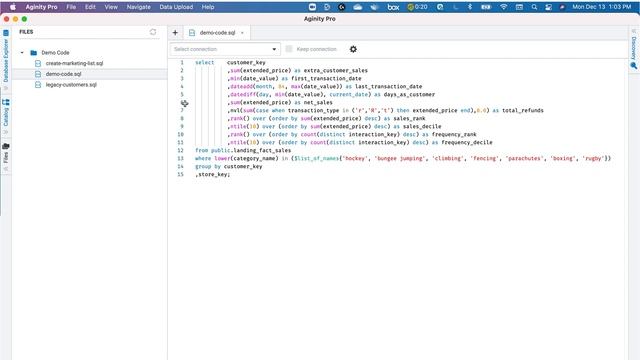The width and height of the screenshot is (640, 360).
Task: Collapse Database Explorer panel chevrons
Action: 6,88
